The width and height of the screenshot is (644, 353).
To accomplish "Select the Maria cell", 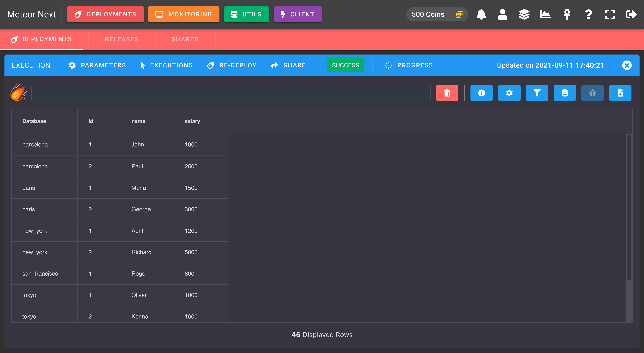I will pos(139,188).
